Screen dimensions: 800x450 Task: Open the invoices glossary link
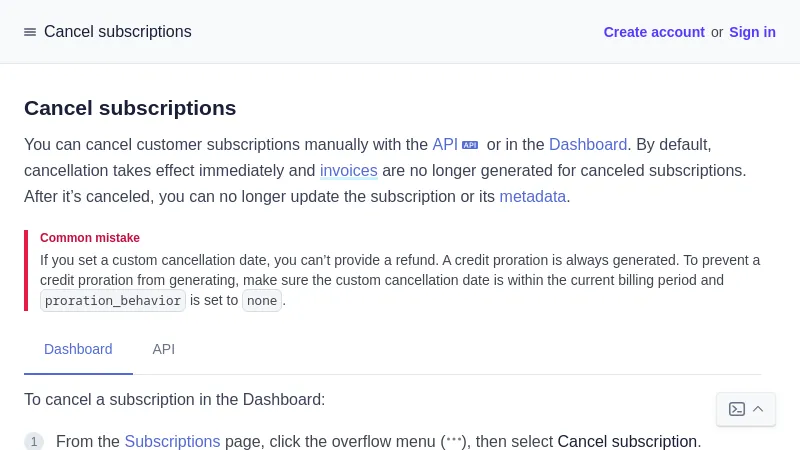pyautogui.click(x=348, y=170)
